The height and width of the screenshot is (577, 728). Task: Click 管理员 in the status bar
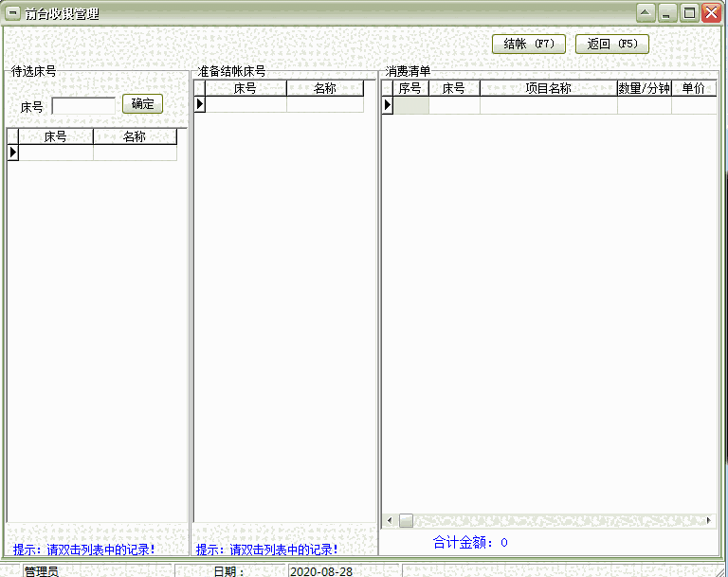click(42, 571)
